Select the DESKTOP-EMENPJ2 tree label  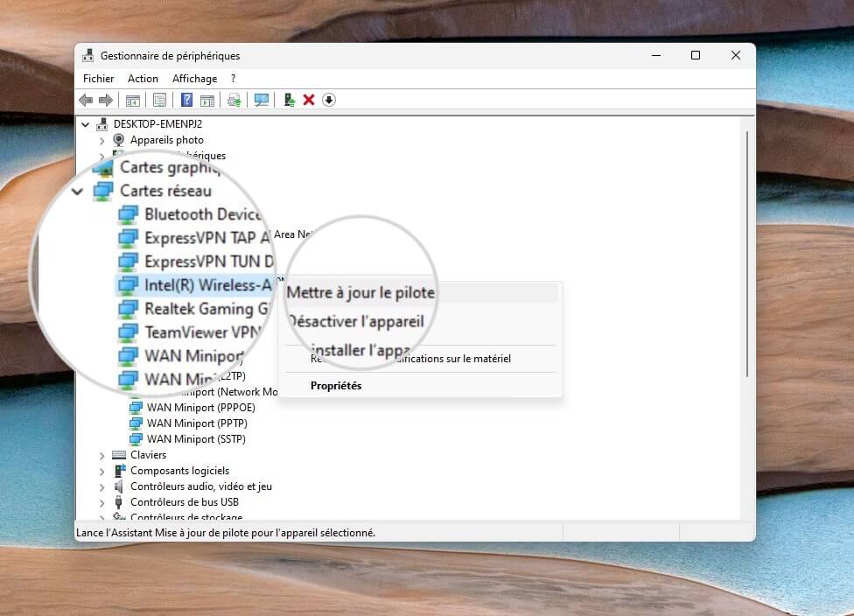click(157, 124)
